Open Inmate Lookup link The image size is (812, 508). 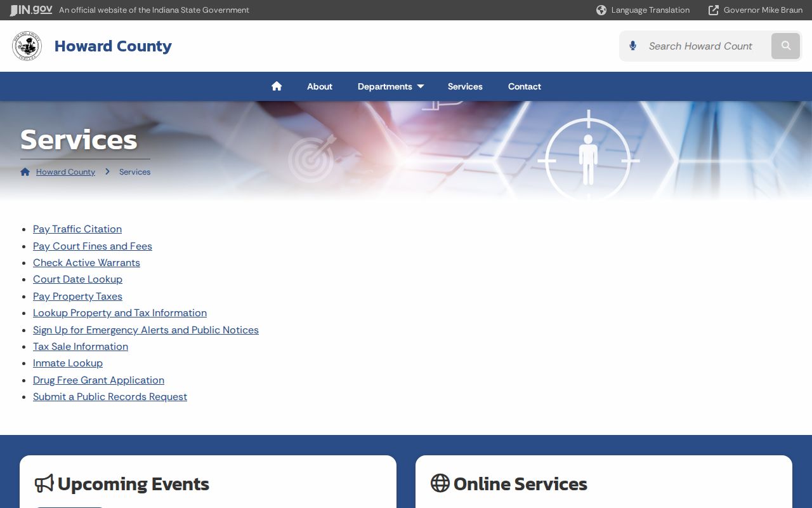pos(68,363)
